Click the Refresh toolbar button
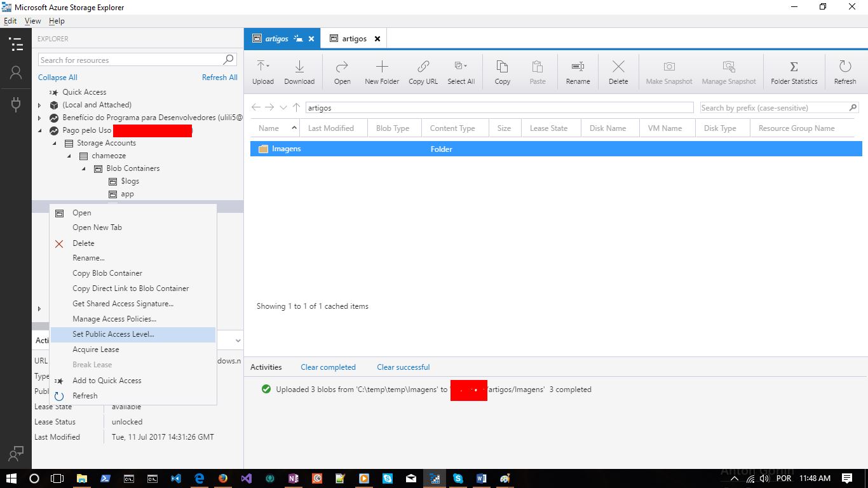 [x=845, y=72]
